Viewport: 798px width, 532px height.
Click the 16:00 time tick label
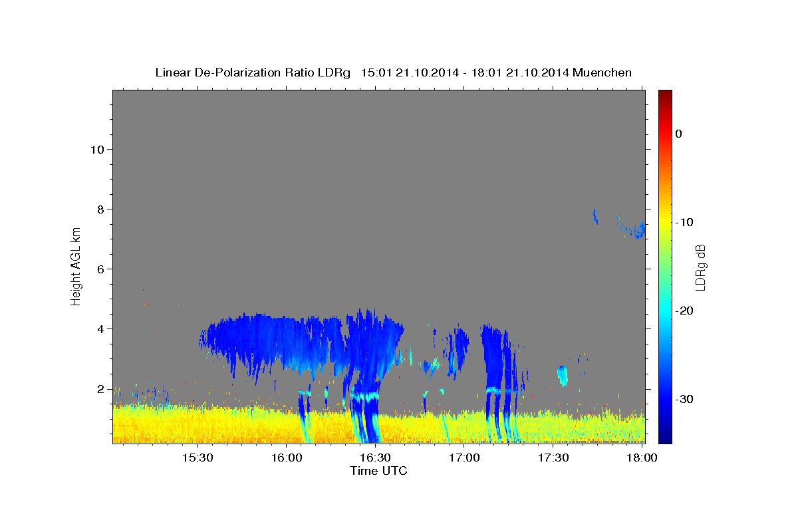(287, 458)
